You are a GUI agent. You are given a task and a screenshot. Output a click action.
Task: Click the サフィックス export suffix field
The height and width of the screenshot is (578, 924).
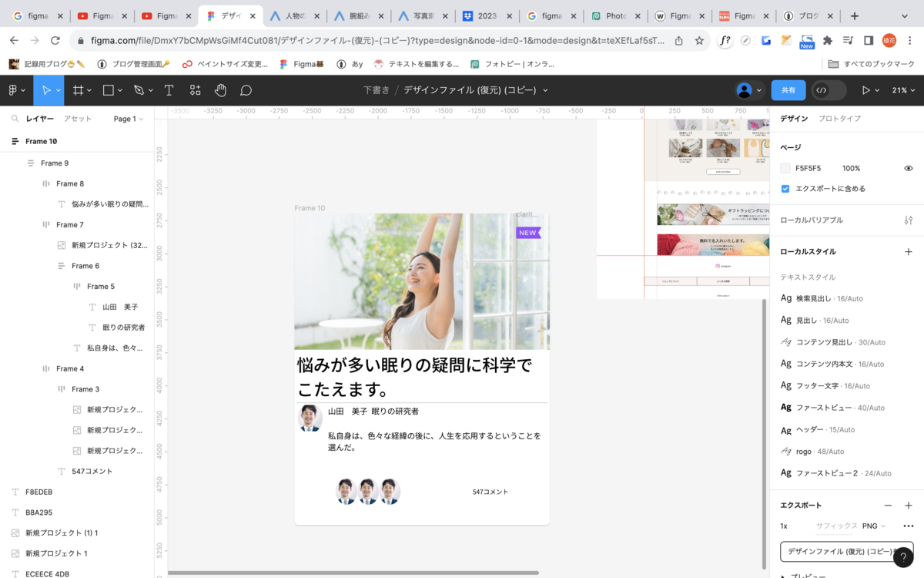tap(836, 526)
